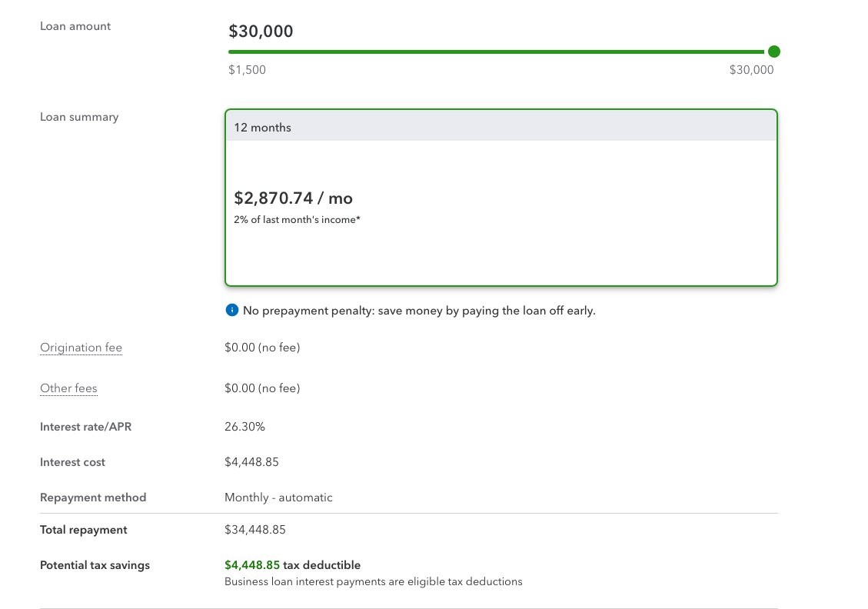
Task: Click the Business loan interest payments note
Action: [374, 581]
